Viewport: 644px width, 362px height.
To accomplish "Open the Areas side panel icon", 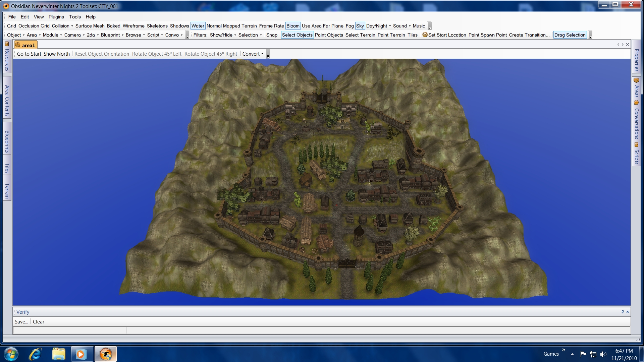I will pos(636,80).
